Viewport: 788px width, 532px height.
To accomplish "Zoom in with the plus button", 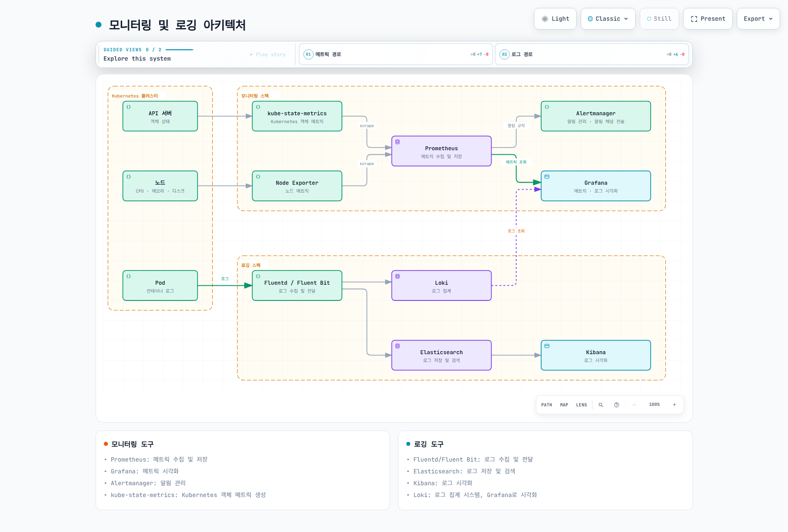I will click(674, 405).
